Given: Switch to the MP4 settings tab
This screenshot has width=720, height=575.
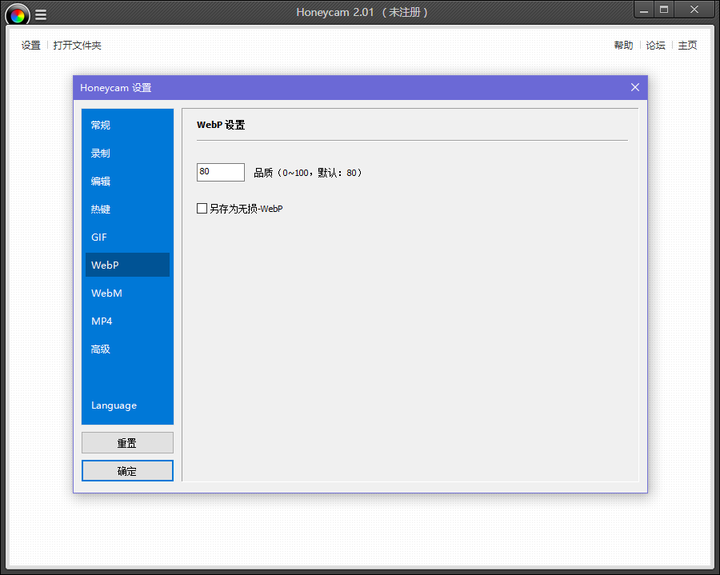Looking at the screenshot, I should (x=128, y=321).
